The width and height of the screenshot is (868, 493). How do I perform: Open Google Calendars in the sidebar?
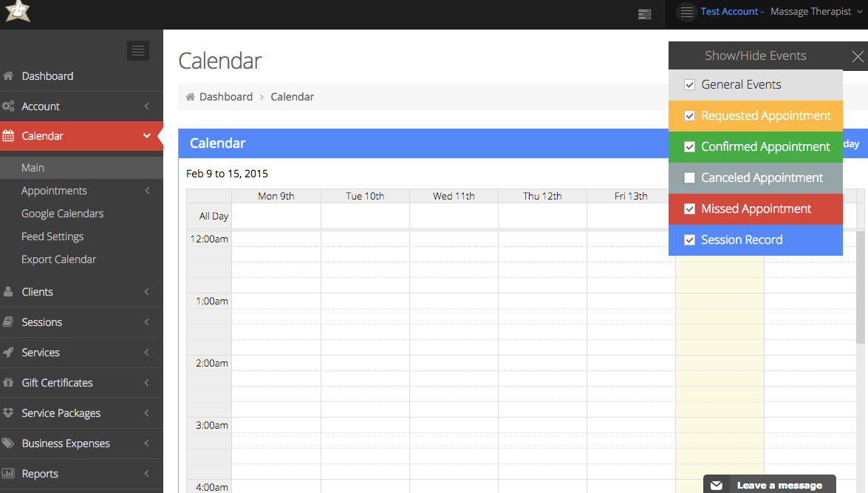pos(62,214)
